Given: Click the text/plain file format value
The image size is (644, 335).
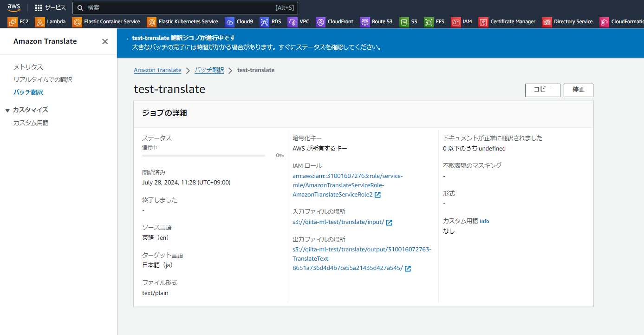Looking at the screenshot, I should tap(155, 293).
